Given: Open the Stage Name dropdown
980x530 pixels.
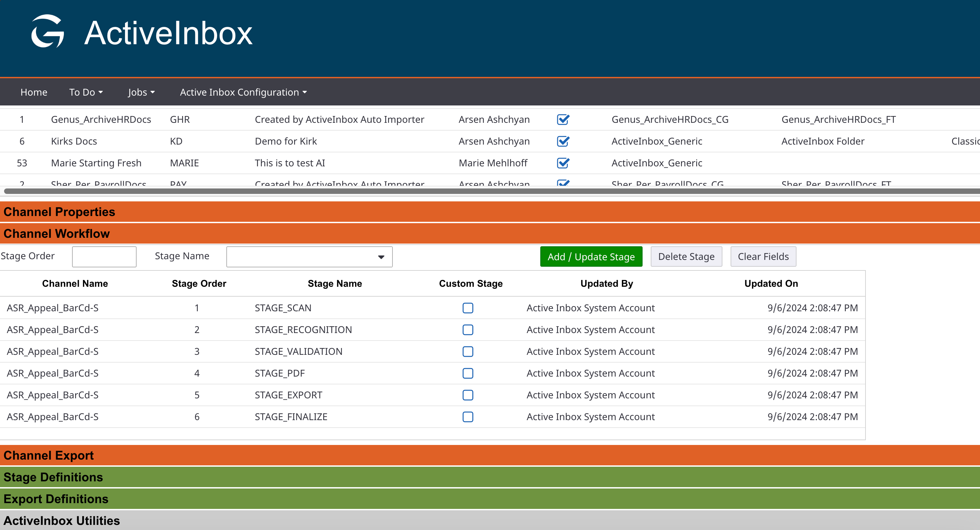Looking at the screenshot, I should 309,256.
